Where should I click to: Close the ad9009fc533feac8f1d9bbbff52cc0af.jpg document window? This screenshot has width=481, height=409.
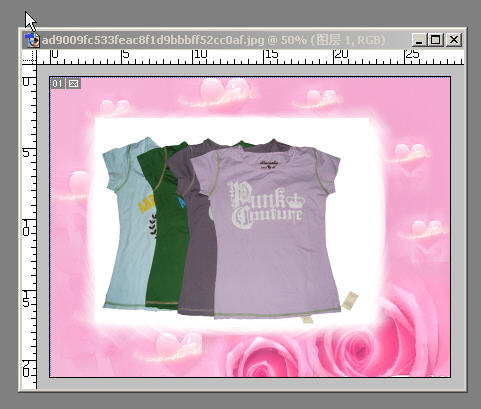[x=454, y=40]
